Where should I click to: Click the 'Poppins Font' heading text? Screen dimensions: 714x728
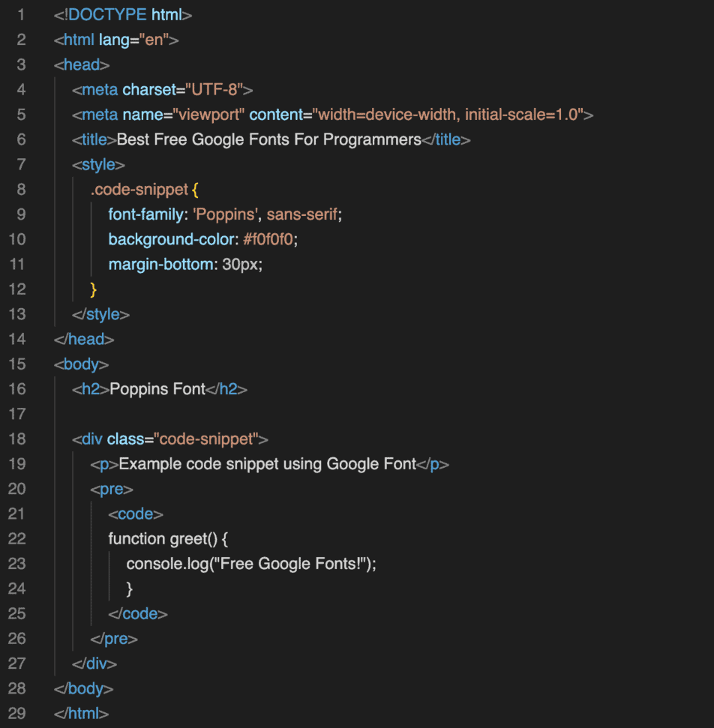[157, 388]
